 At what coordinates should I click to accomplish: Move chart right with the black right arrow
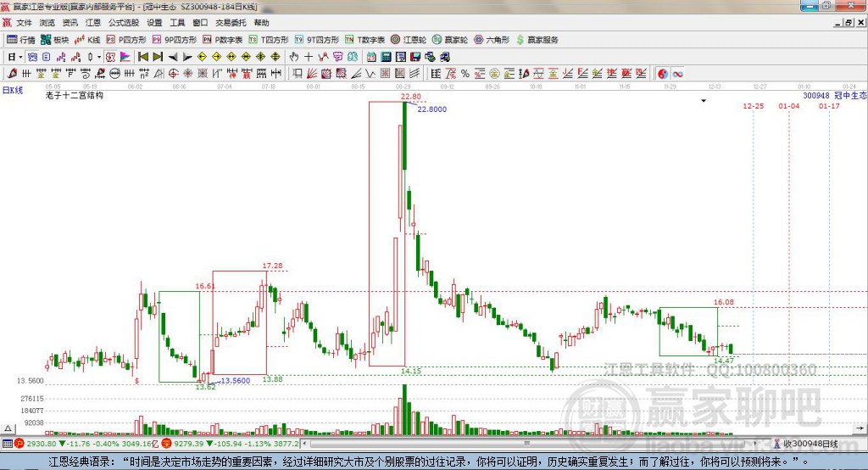click(x=187, y=57)
